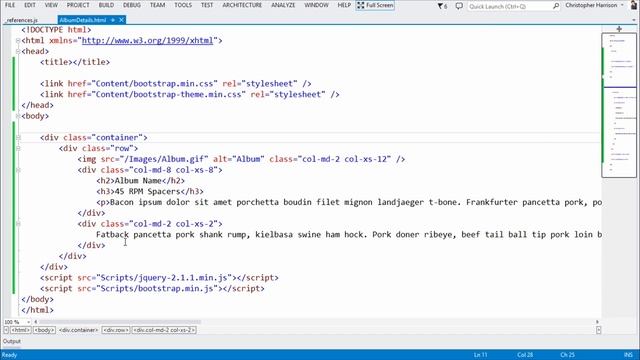Open the Output panel tab

tap(12, 341)
